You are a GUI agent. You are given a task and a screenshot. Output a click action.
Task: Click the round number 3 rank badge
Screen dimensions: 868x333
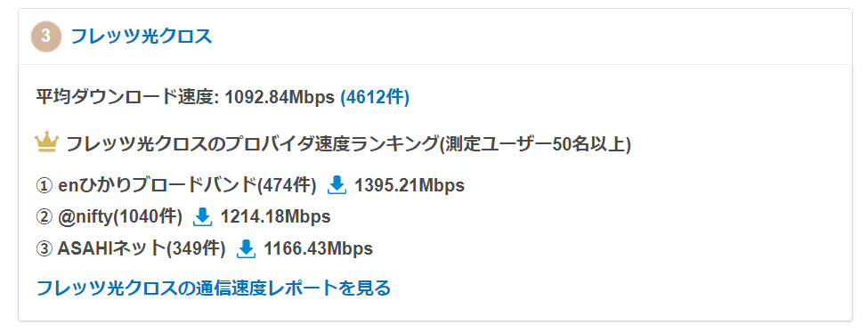[x=46, y=37]
